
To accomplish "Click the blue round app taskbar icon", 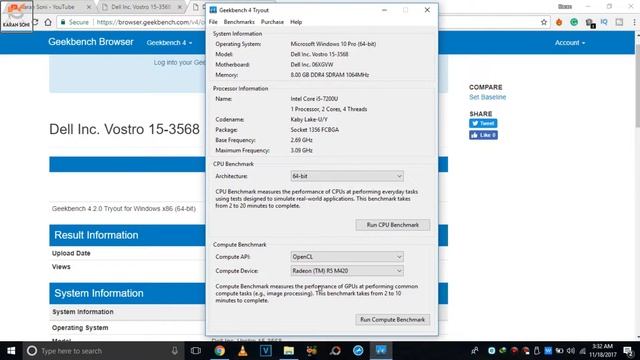I will coord(358,351).
